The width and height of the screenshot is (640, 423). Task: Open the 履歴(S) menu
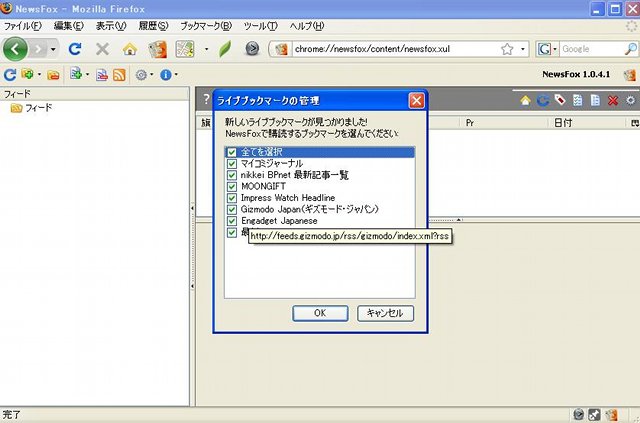click(x=153, y=26)
